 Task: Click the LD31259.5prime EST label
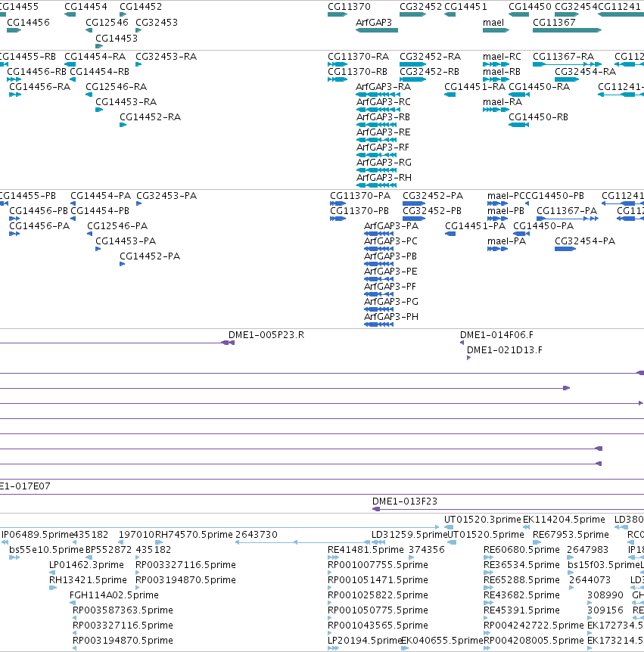coord(409,534)
